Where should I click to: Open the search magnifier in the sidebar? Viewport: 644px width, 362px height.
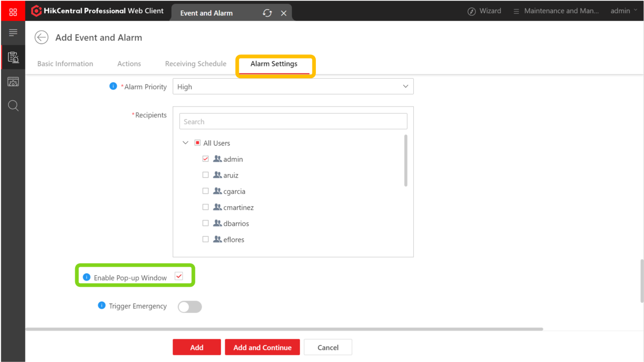pyautogui.click(x=13, y=106)
